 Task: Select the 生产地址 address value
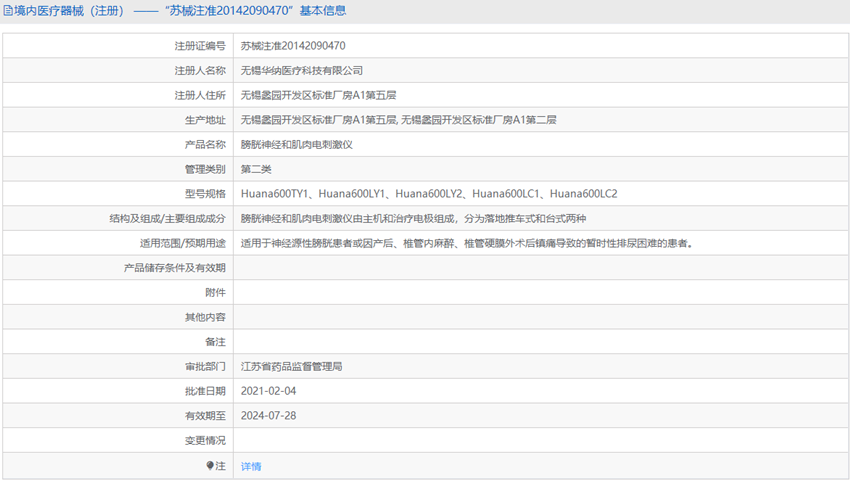[x=398, y=120]
